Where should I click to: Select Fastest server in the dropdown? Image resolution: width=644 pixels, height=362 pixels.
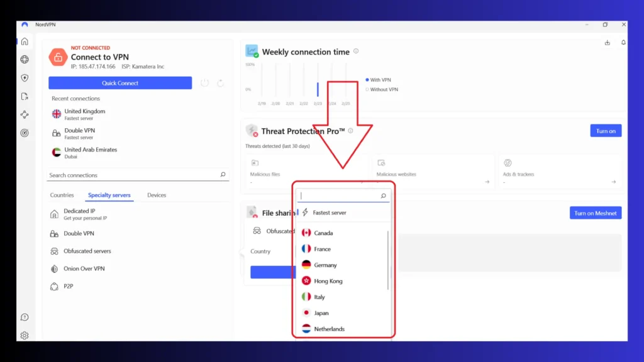343,212
